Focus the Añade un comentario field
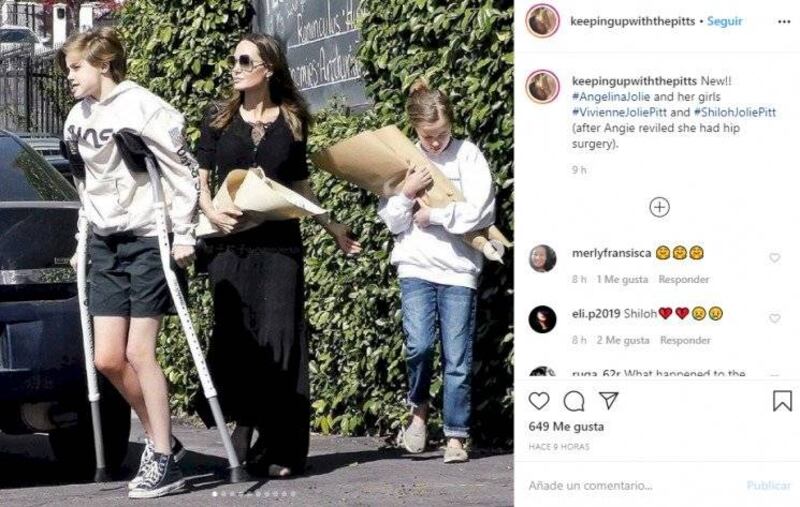This screenshot has width=800, height=507. pyautogui.click(x=633, y=486)
